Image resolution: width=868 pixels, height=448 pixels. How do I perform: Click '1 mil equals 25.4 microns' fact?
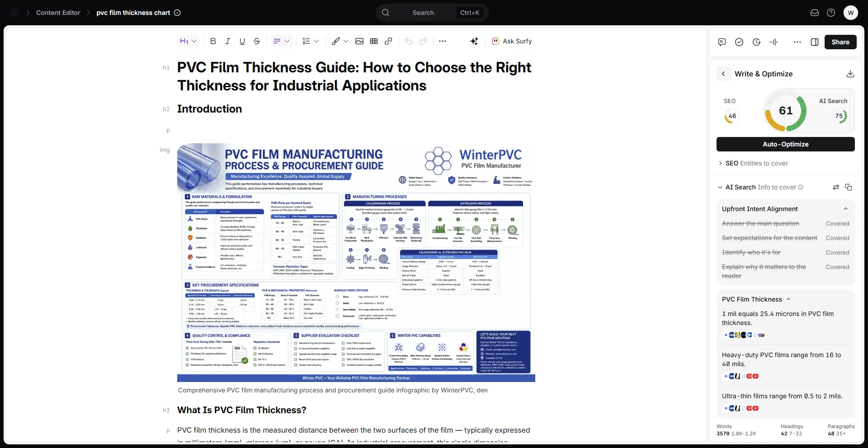coord(778,318)
